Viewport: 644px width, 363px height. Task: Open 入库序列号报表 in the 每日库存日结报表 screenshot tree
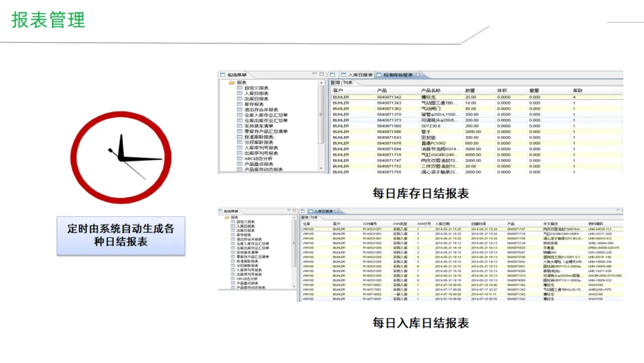tap(261, 147)
